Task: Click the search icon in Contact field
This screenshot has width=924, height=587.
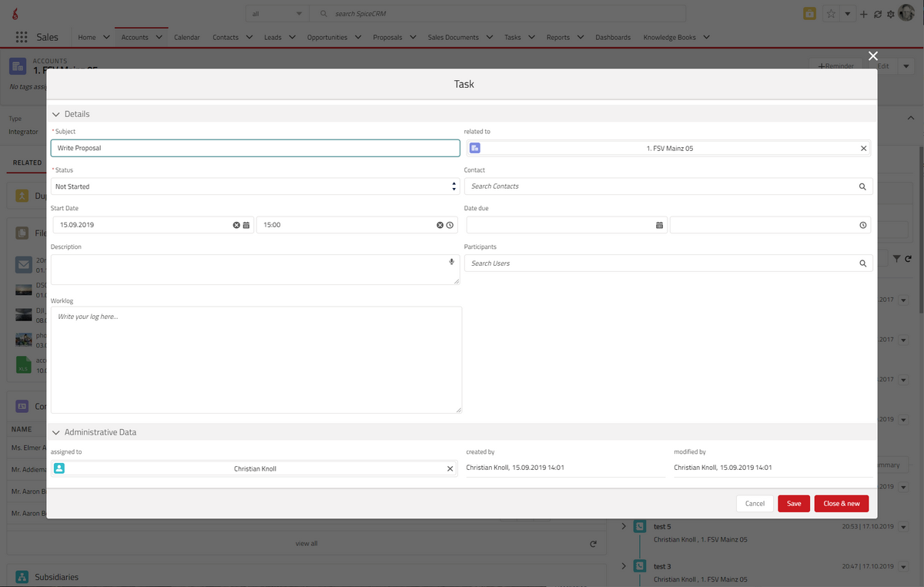Action: 862,186
